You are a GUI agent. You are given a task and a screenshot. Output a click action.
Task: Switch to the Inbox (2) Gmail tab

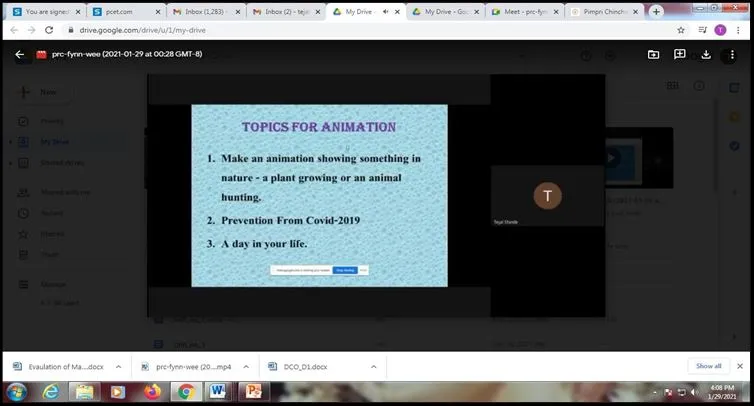point(286,12)
